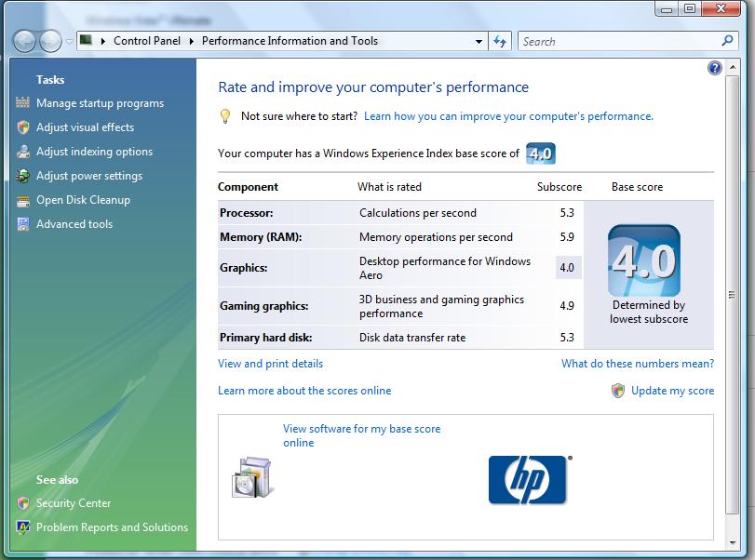755x560 pixels.
Task: Click the Graphics subscore value 4.0
Action: [567, 268]
